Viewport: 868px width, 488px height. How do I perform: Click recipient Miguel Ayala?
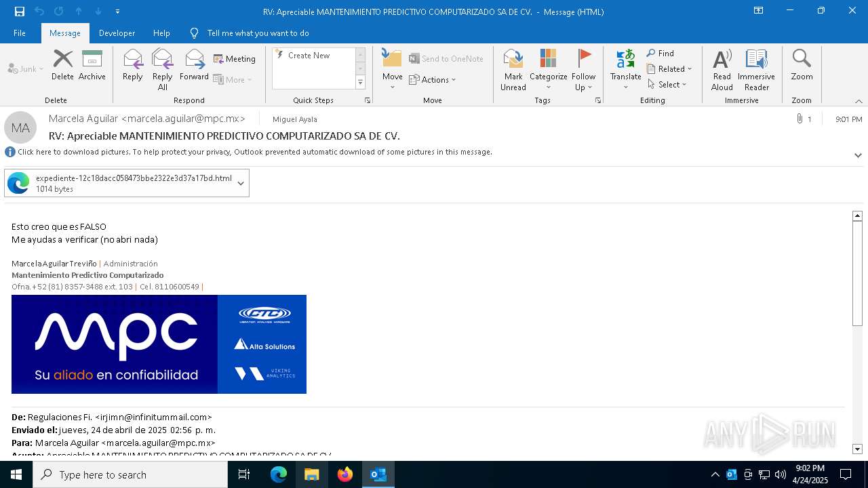pyautogui.click(x=295, y=119)
